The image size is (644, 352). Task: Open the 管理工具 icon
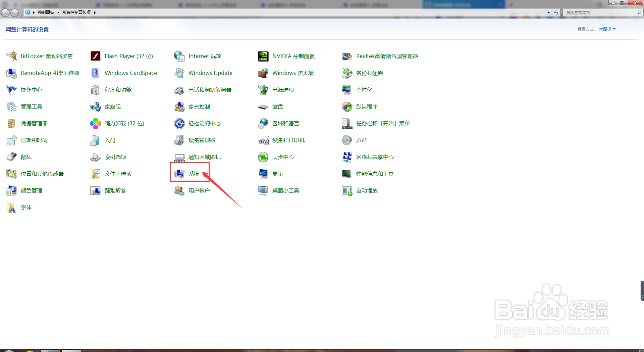[12, 106]
